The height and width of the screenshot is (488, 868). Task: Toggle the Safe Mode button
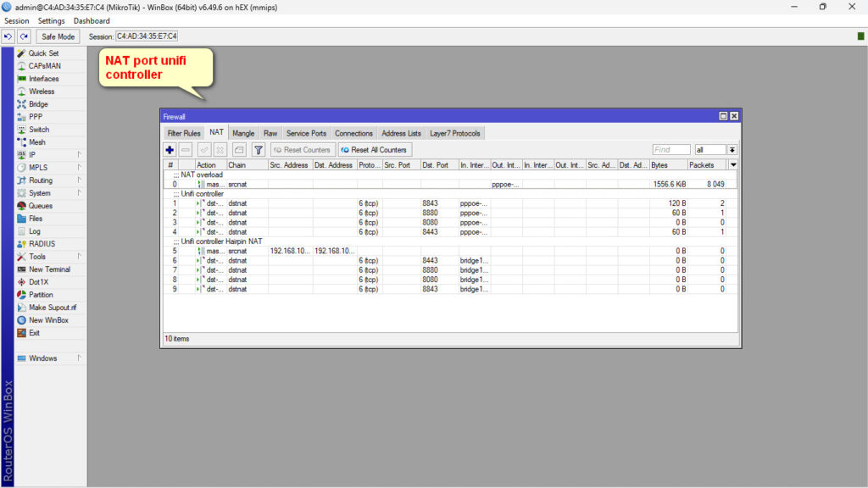pos(58,36)
